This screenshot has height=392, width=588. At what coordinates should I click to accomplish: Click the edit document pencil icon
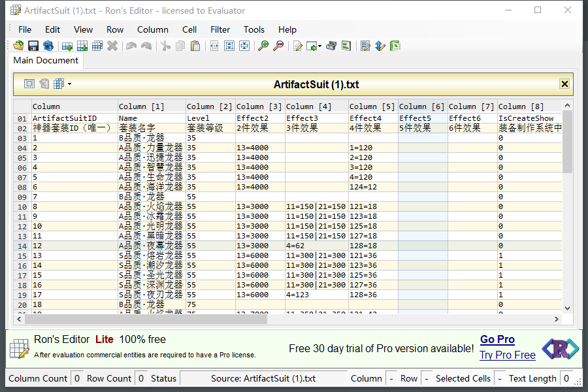tap(297, 46)
